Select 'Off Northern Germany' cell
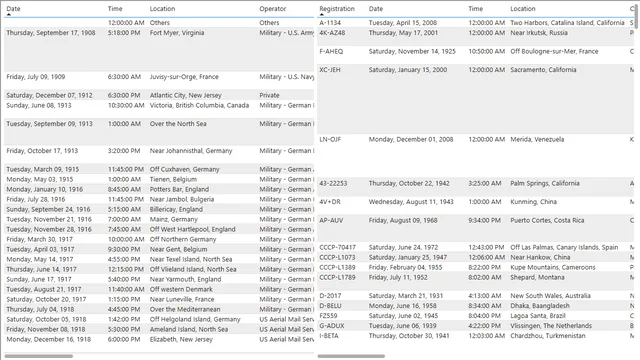Screen dimensions: 640x360 pyautogui.click(x=183, y=239)
